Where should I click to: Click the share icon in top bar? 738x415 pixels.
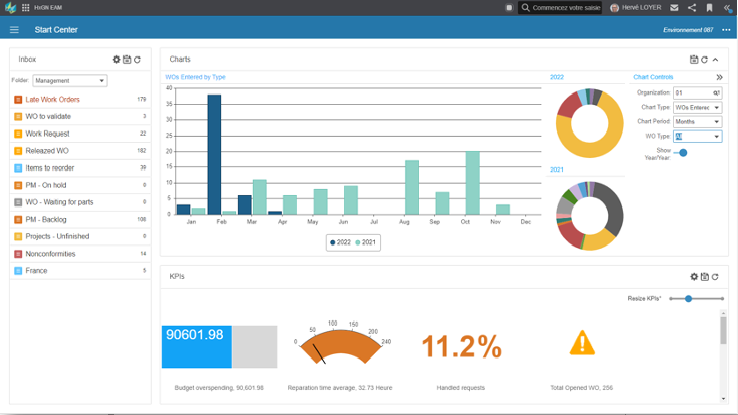692,8
